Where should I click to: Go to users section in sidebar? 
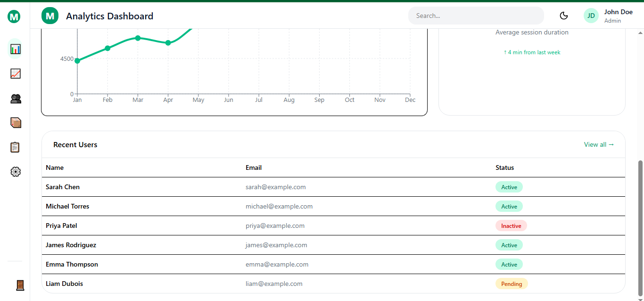(x=15, y=99)
